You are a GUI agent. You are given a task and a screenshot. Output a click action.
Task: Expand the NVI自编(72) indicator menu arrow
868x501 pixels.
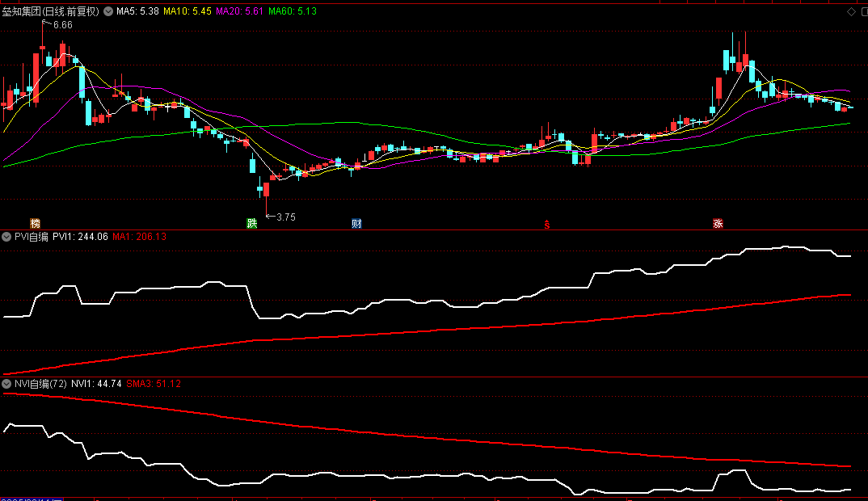pos(6,384)
